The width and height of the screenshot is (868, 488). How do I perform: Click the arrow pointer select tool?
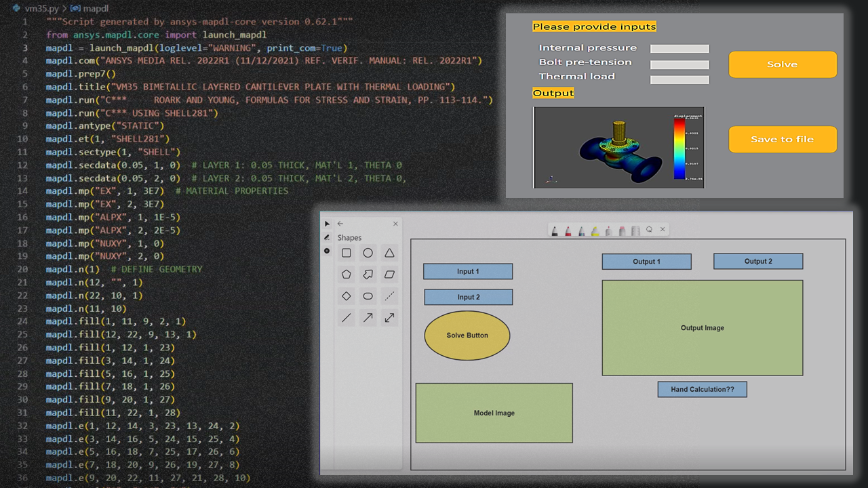click(327, 224)
